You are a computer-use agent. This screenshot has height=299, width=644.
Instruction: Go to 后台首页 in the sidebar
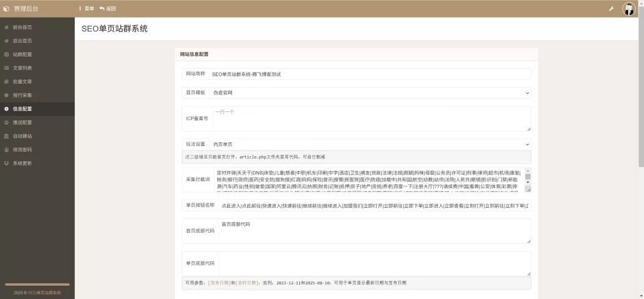[37, 41]
